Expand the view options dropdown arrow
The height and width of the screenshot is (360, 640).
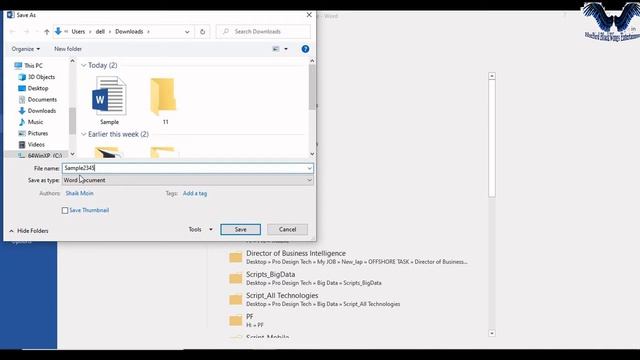[x=286, y=49]
